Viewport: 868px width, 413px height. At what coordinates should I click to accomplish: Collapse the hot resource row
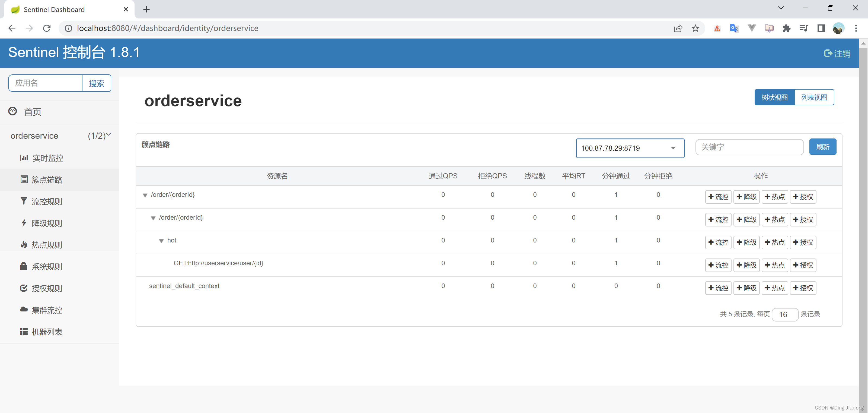tap(161, 241)
